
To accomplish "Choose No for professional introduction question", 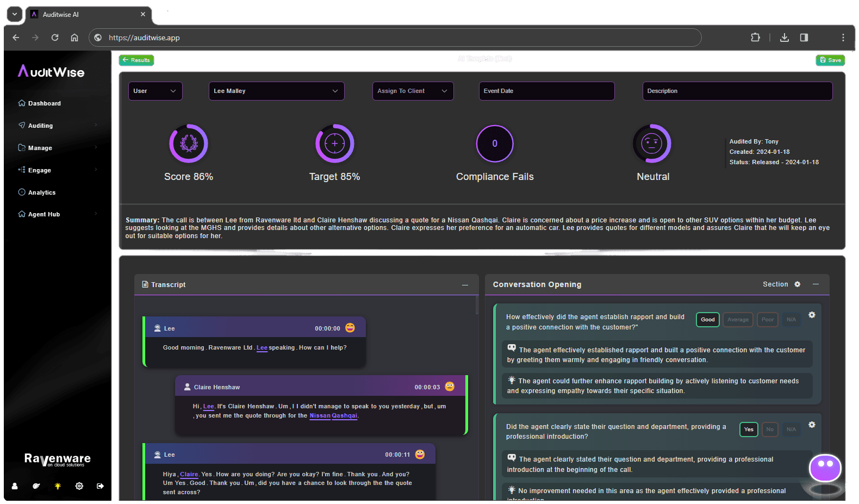I will point(769,430).
